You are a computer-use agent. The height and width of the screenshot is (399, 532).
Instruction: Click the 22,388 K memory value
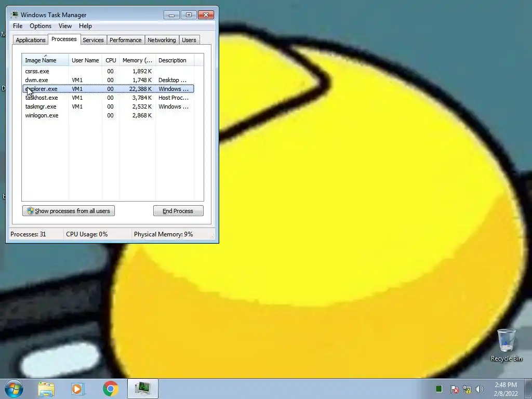coord(140,89)
